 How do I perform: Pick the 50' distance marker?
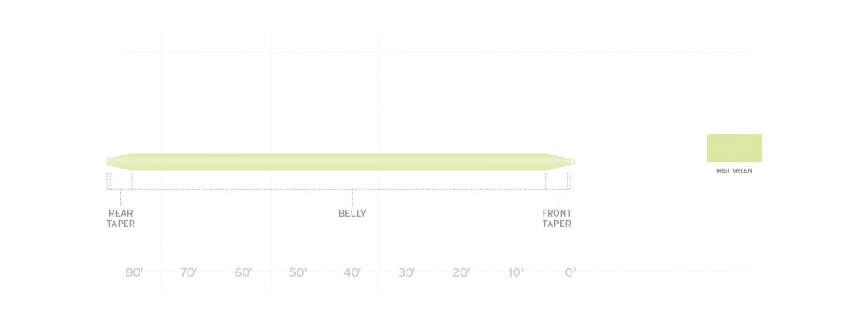297,272
